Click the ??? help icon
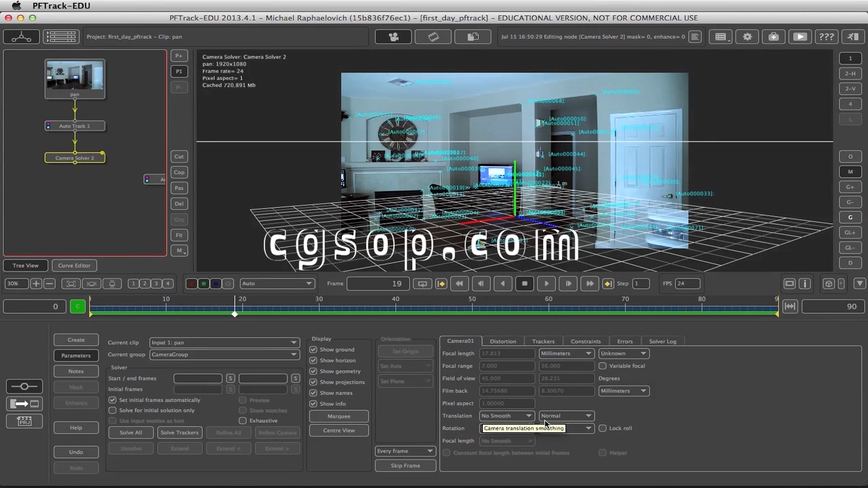Viewport: 868px width, 488px height. point(826,37)
